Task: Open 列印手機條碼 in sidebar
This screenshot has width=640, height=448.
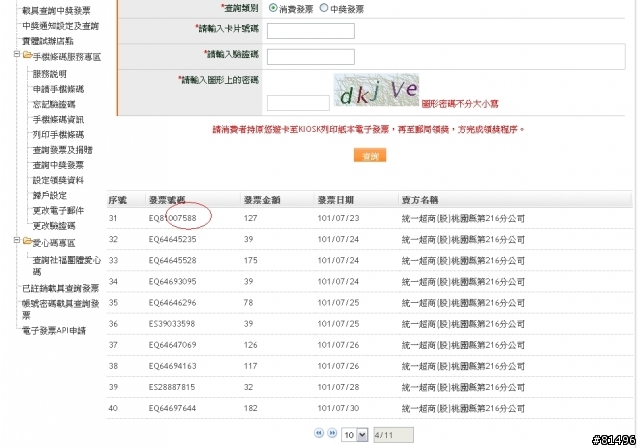Action: [x=58, y=134]
